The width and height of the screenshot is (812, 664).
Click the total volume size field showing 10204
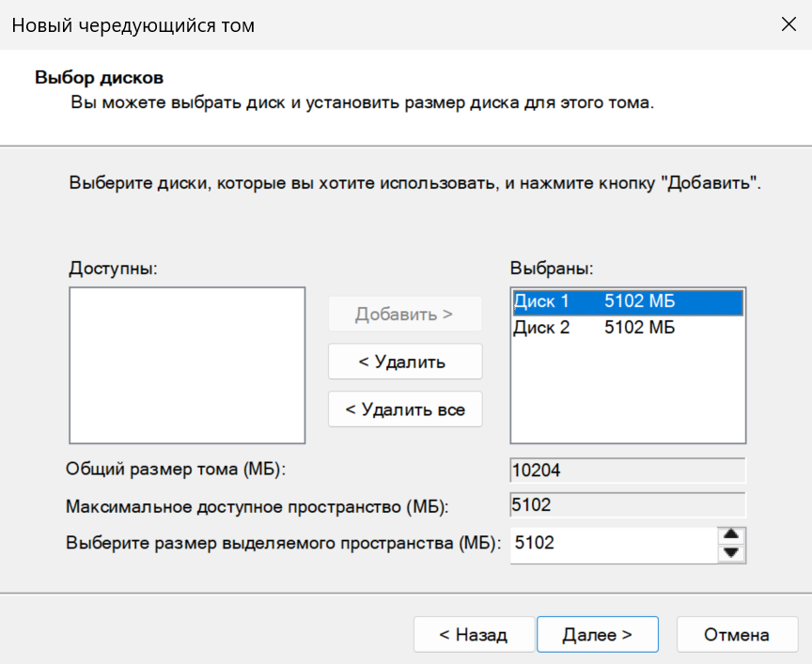(x=627, y=470)
